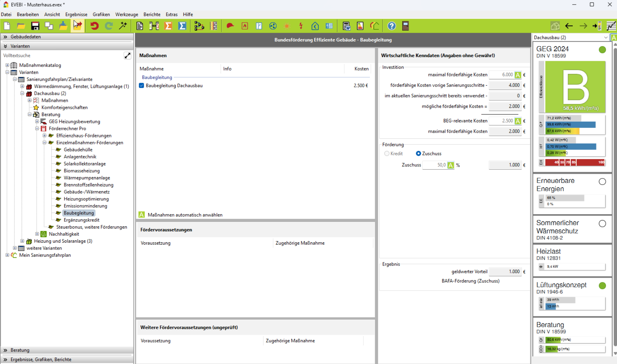Click the save (floppy disk) toolbar icon
Viewport: 617px width, 364px height.
(35, 26)
